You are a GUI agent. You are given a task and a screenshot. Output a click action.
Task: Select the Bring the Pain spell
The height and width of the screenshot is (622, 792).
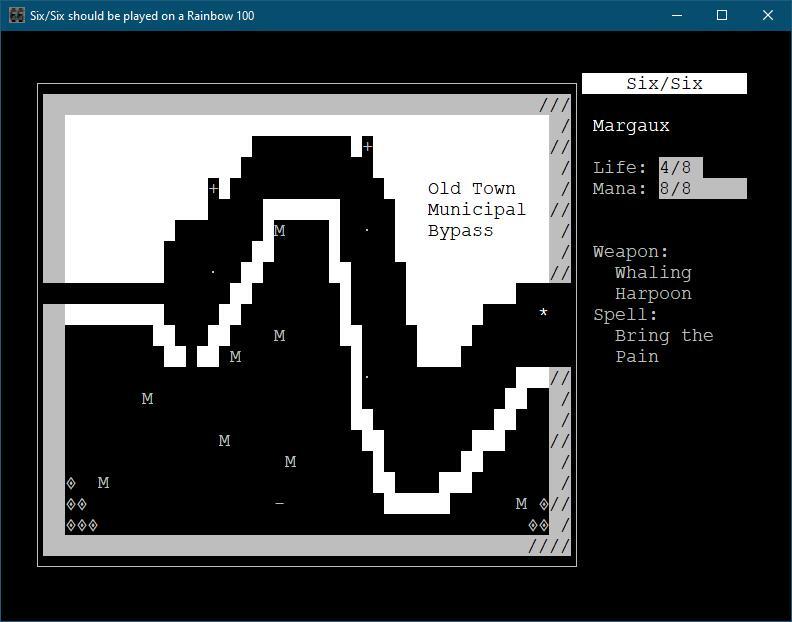coord(663,346)
